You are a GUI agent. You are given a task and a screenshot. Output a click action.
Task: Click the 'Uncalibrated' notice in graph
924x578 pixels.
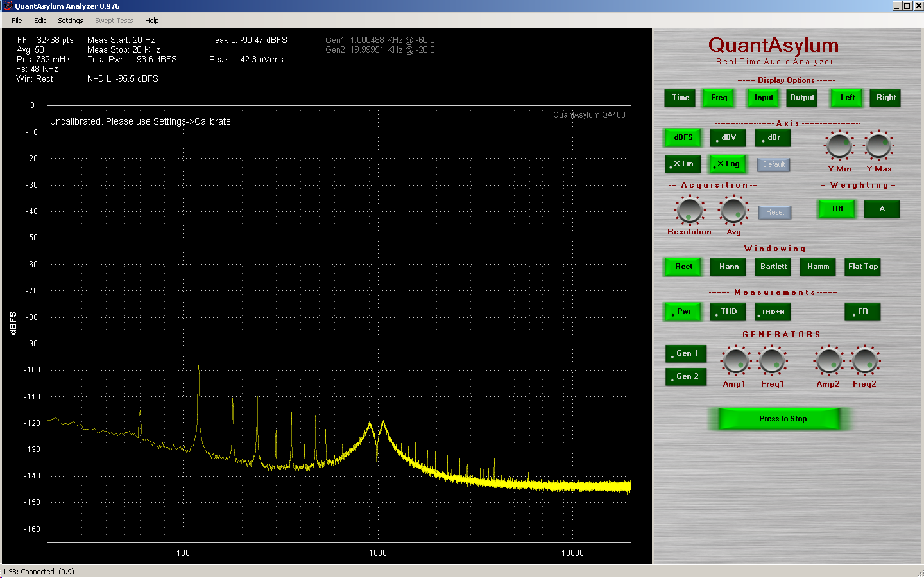tap(141, 121)
